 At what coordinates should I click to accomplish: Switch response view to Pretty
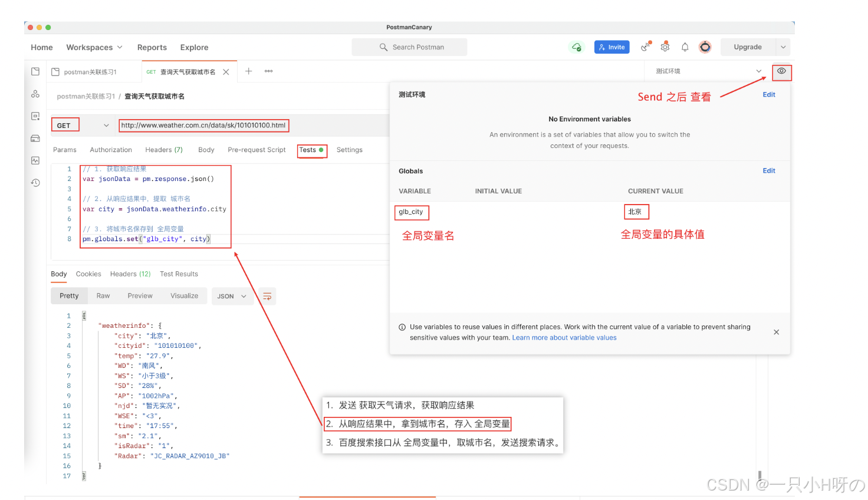coord(69,296)
